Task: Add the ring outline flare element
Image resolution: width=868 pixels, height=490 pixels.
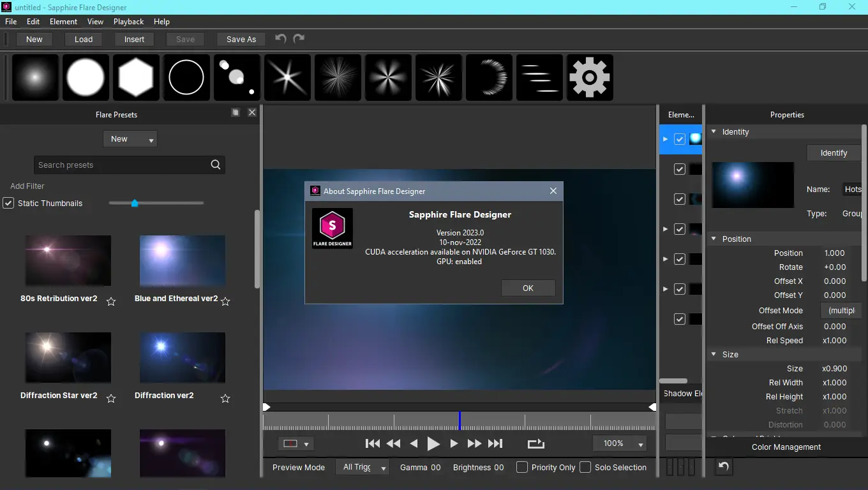Action: [186, 77]
